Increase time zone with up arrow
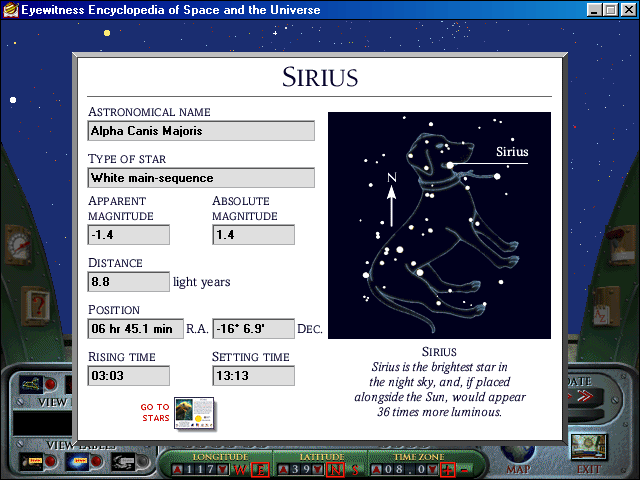The image size is (640, 480). coord(377,470)
